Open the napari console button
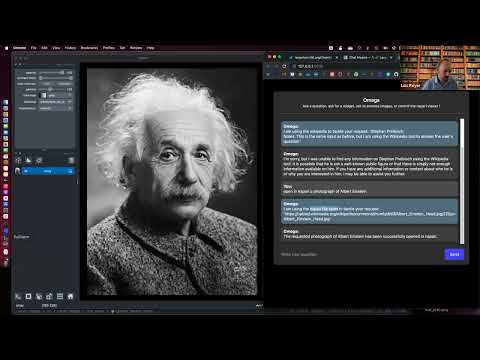The width and height of the screenshot is (480, 360). (x=18, y=296)
